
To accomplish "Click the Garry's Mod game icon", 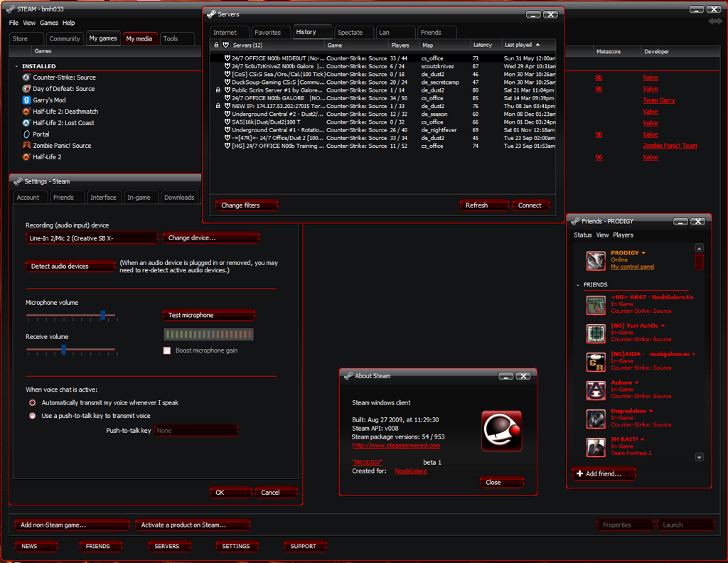I will click(26, 100).
